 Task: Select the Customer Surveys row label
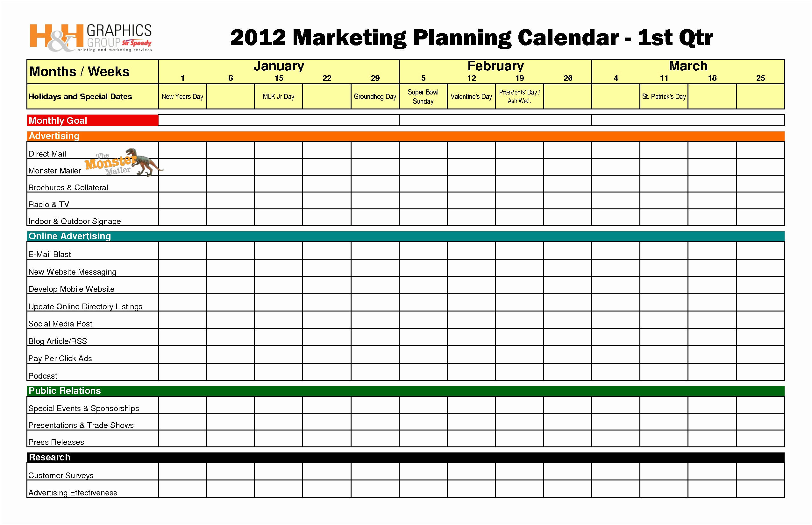pyautogui.click(x=61, y=476)
